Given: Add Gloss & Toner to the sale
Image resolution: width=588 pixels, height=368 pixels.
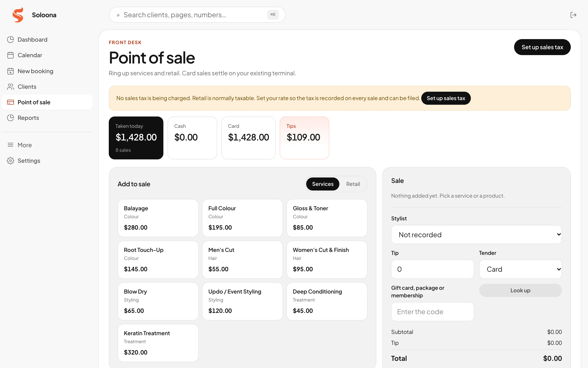Looking at the screenshot, I should [327, 218].
